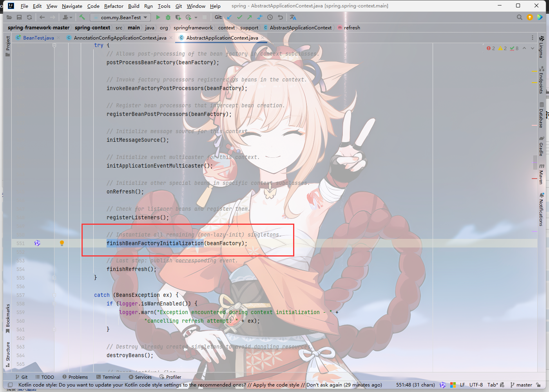Click the colorful code-with-me toolbar icon
The image size is (549, 392).
click(x=540, y=17)
